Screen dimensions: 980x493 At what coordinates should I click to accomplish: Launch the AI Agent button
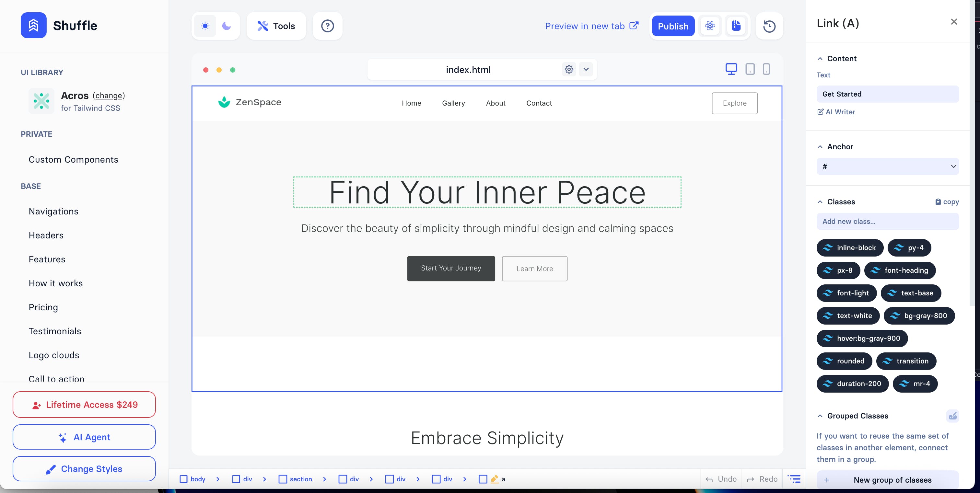coord(84,437)
